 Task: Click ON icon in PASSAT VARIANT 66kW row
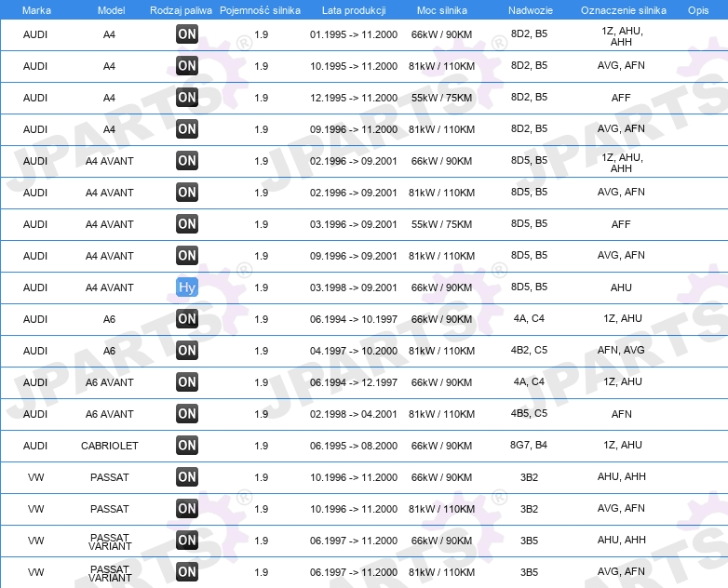(187, 541)
